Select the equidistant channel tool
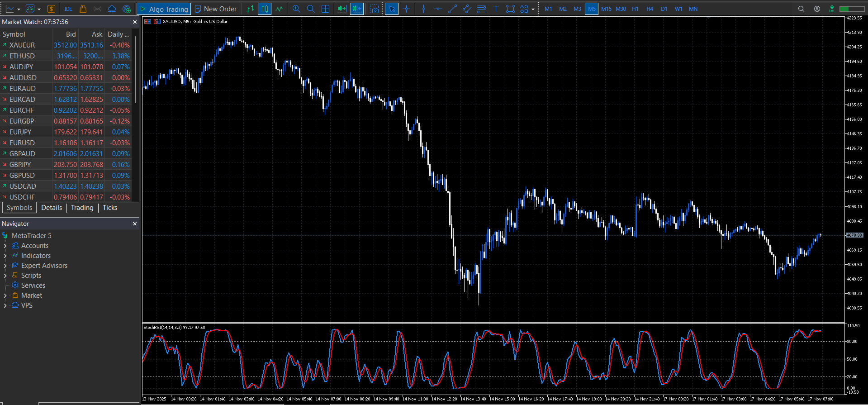This screenshot has width=868, height=405. (467, 9)
